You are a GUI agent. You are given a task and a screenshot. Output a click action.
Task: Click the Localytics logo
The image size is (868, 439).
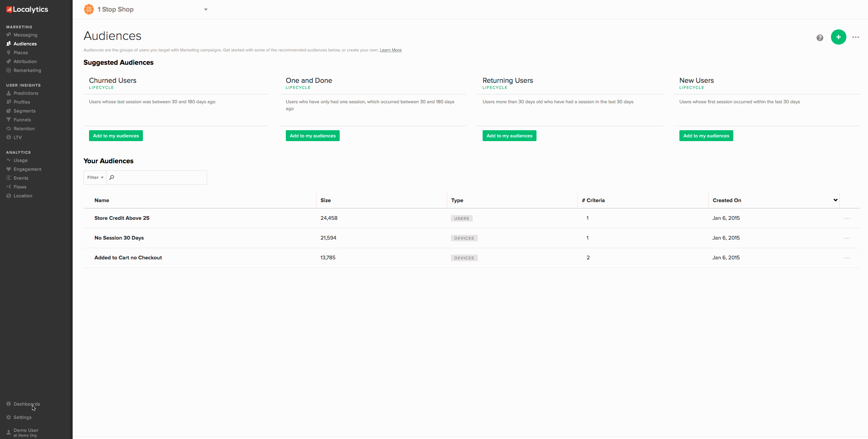27,10
